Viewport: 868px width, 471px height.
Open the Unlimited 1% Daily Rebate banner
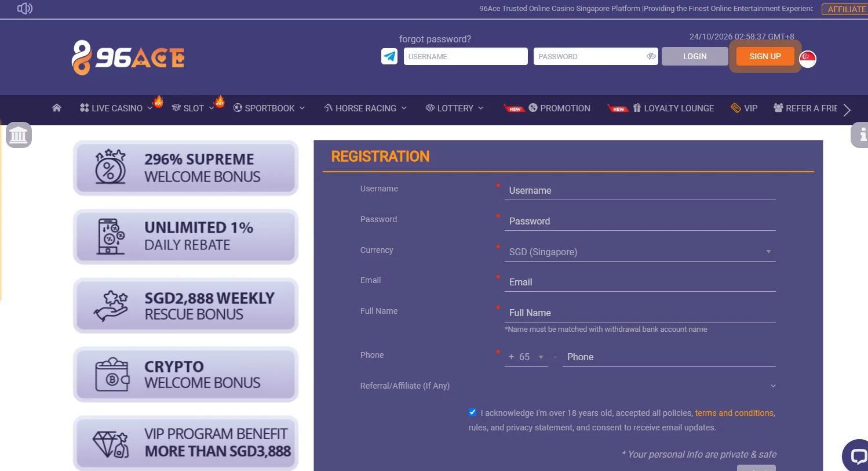click(x=185, y=237)
